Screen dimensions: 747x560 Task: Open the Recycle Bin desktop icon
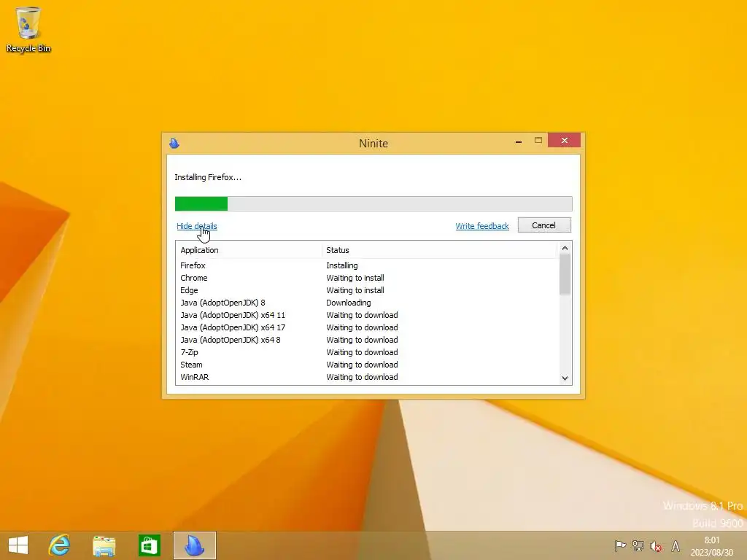tap(28, 29)
